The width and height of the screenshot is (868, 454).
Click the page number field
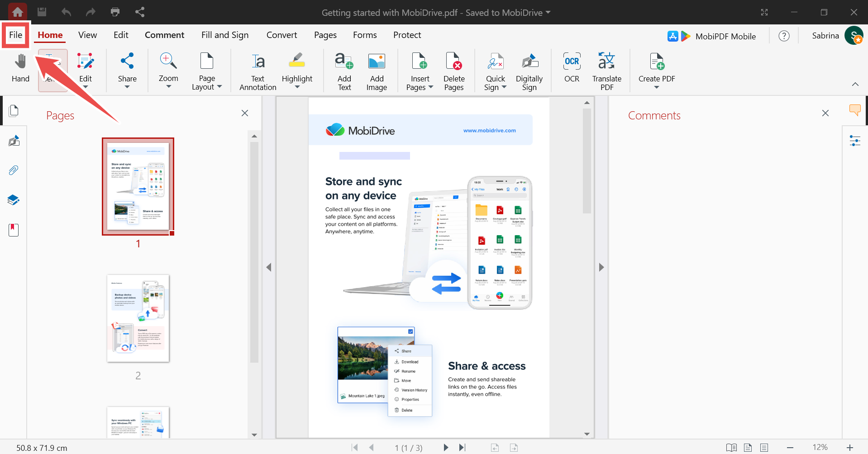tap(409, 448)
